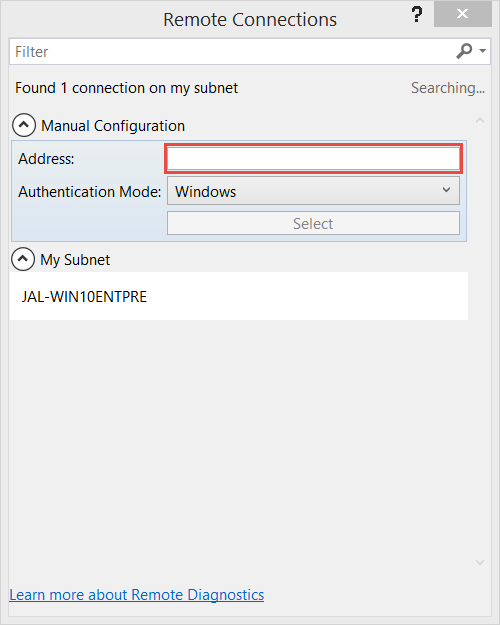Click the My Subnet heading text
Screen dimensions: 500x625
(x=75, y=260)
